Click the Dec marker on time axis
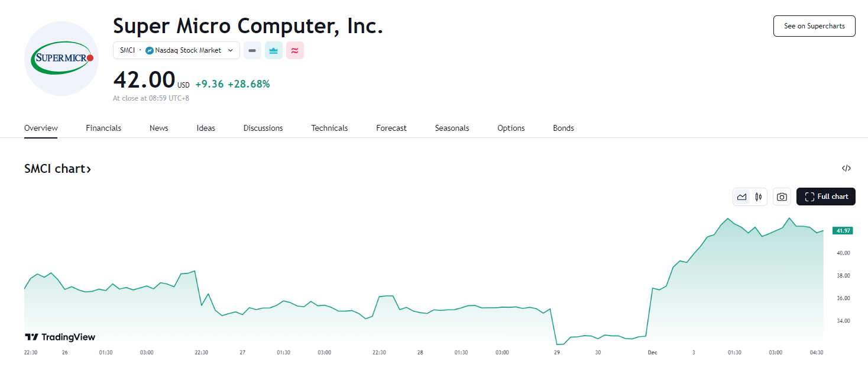 [652, 352]
